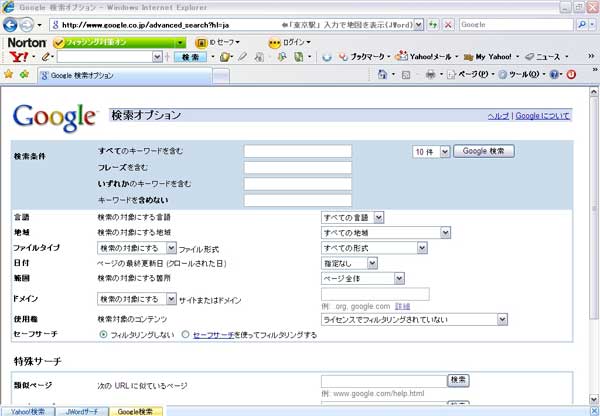Click the Yahoo bookmarks icon
The image size is (600, 416).
343,57
